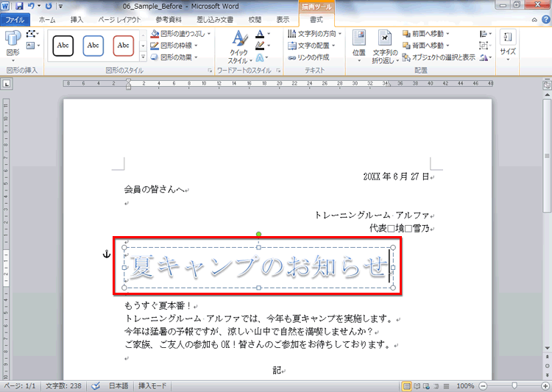
Task: Insert a text box from the shape group
Action: click(32, 46)
